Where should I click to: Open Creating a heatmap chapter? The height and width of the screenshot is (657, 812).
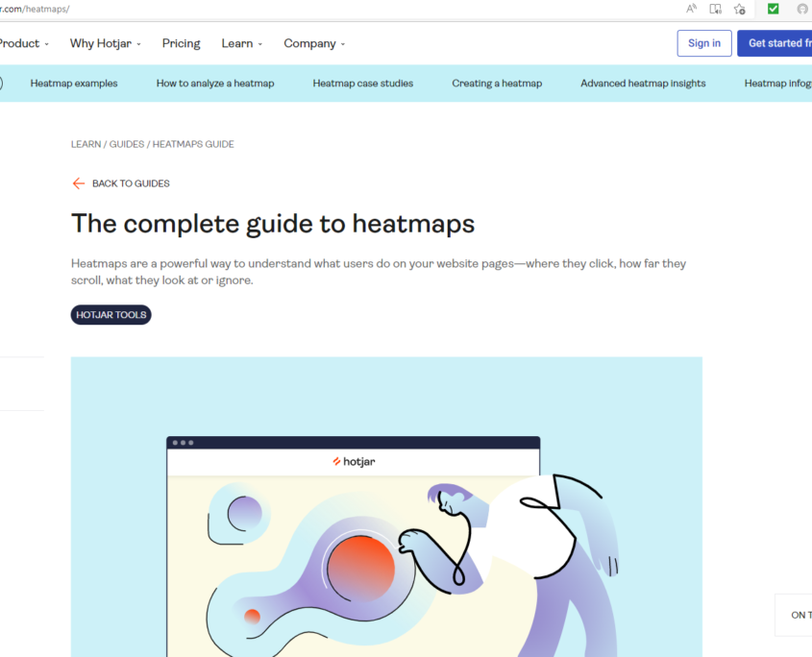coord(497,84)
